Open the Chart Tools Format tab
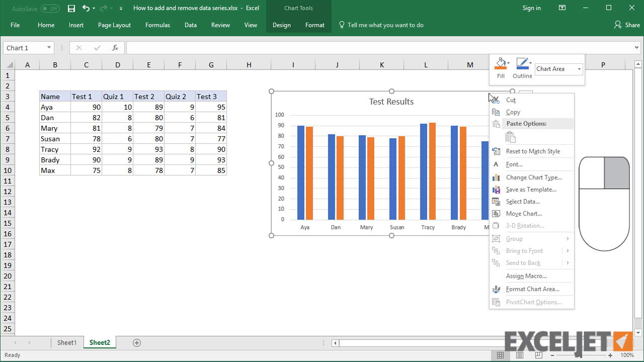Screen dimensions: 644x362 [x=315, y=25]
